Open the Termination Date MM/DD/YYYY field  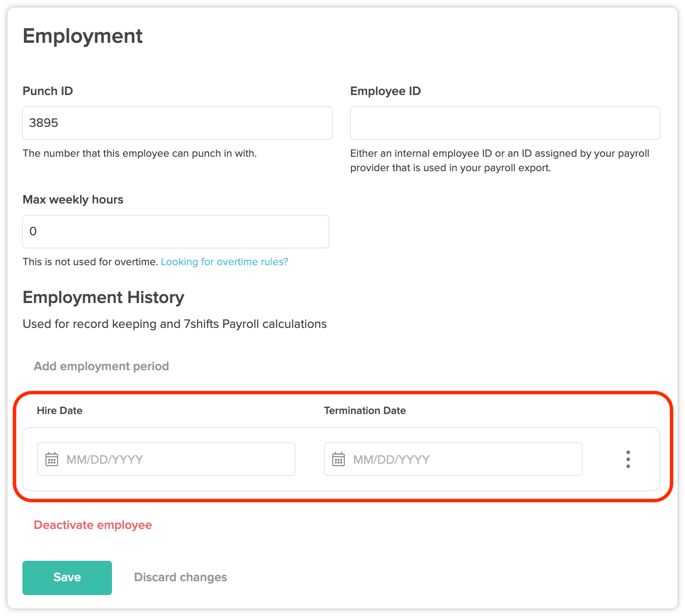(x=453, y=459)
